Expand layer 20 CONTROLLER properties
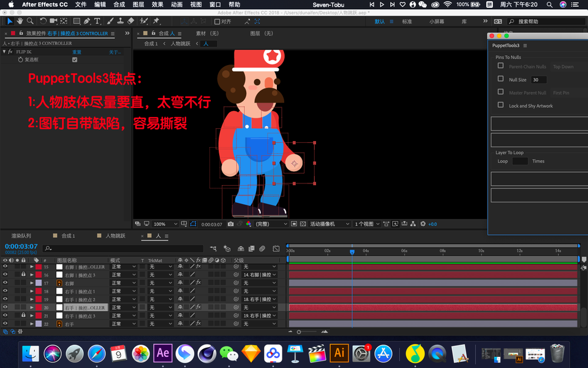This screenshot has width=588, height=368. [32, 307]
